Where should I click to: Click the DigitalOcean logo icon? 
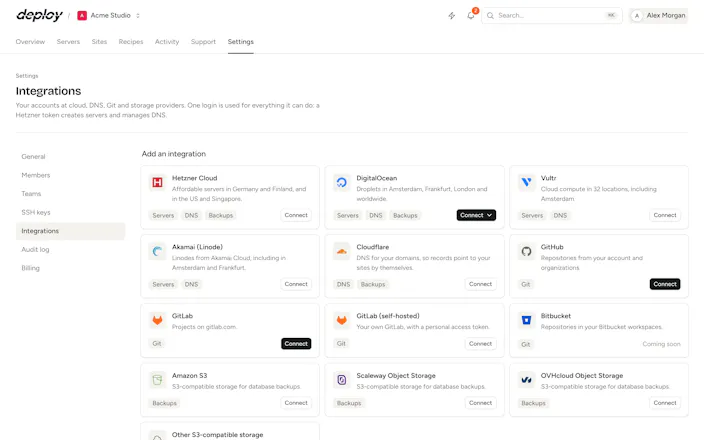point(342,182)
